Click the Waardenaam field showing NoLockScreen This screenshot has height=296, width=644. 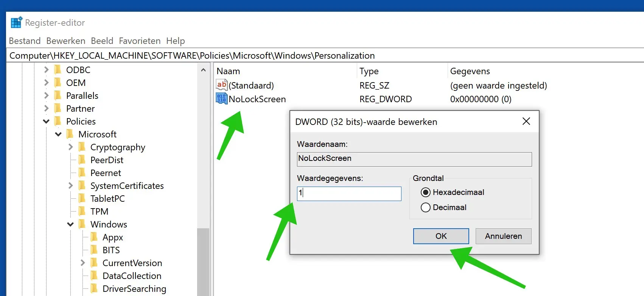coord(414,159)
